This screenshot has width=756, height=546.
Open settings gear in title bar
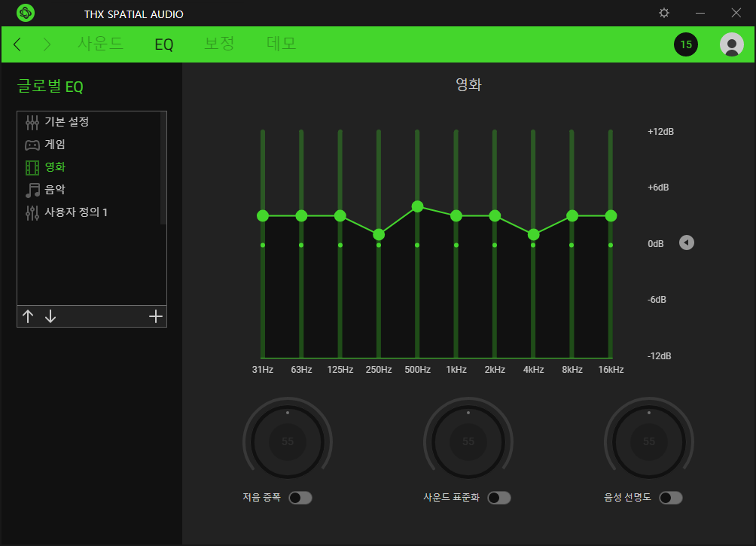pyautogui.click(x=664, y=13)
